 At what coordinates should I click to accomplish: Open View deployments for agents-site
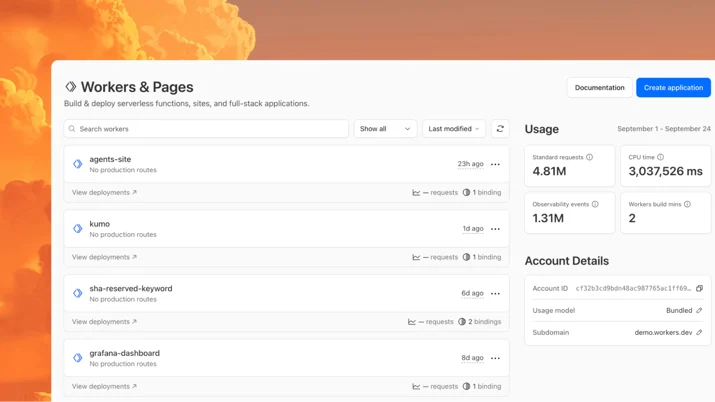tap(104, 192)
